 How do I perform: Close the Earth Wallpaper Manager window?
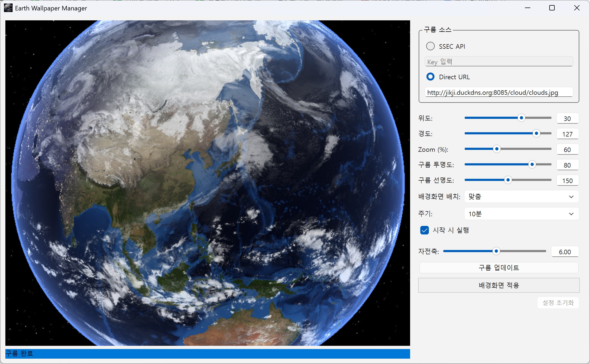577,8
